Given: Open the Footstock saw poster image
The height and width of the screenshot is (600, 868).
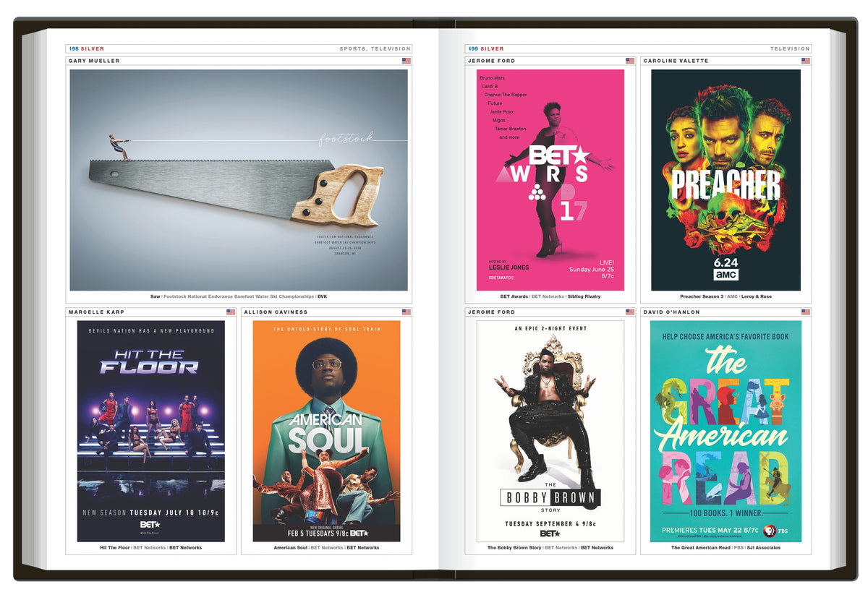Looking at the screenshot, I should (239, 180).
